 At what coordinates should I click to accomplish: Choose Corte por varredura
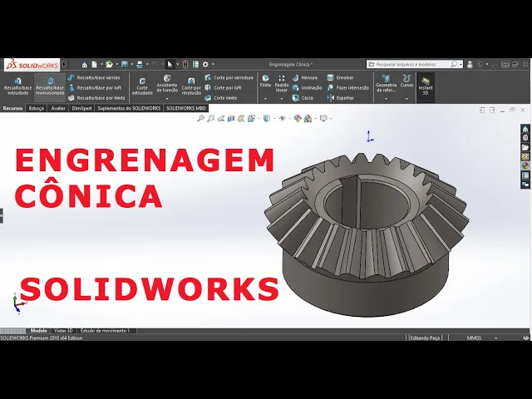point(229,77)
